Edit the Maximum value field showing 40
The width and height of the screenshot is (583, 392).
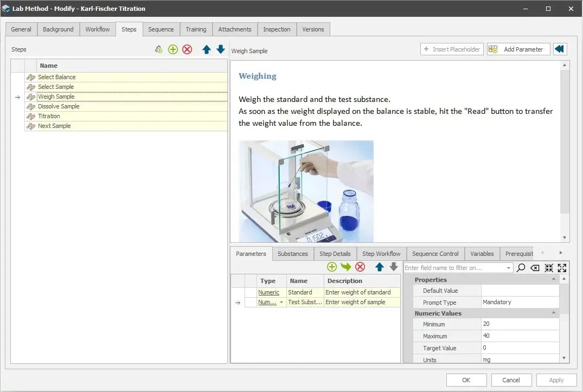coord(520,336)
